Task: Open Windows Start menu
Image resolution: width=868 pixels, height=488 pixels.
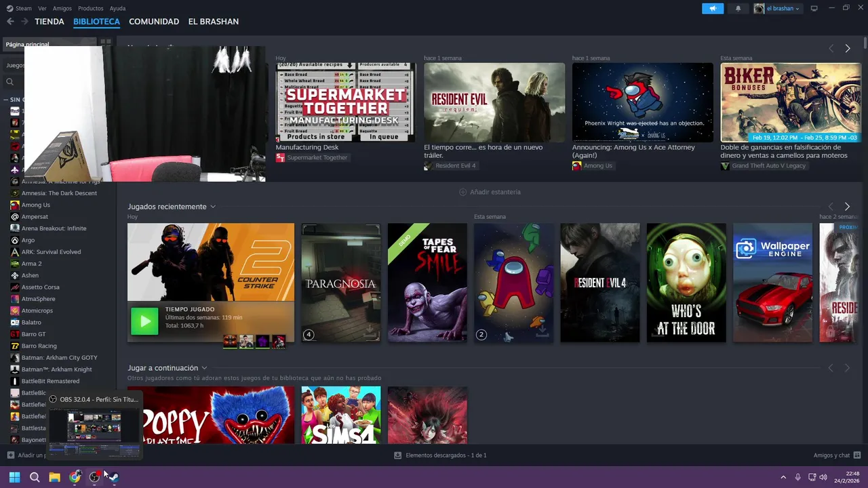Action: (14, 477)
